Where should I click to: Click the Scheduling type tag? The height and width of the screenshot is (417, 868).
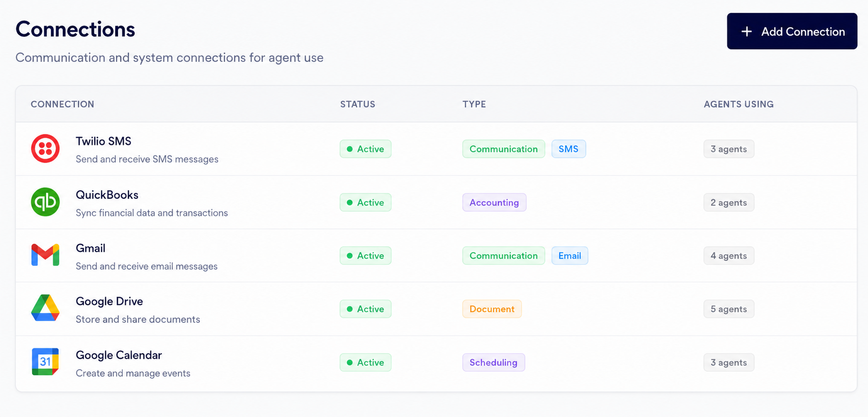pyautogui.click(x=493, y=362)
